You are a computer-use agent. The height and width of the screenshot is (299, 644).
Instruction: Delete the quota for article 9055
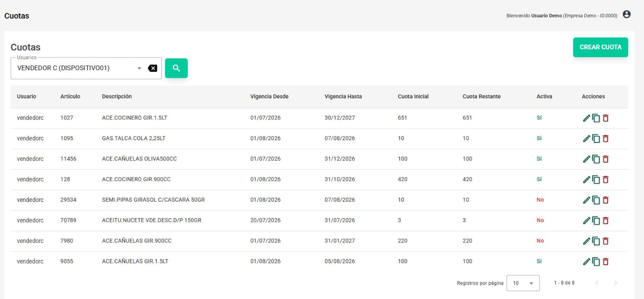pos(606,262)
